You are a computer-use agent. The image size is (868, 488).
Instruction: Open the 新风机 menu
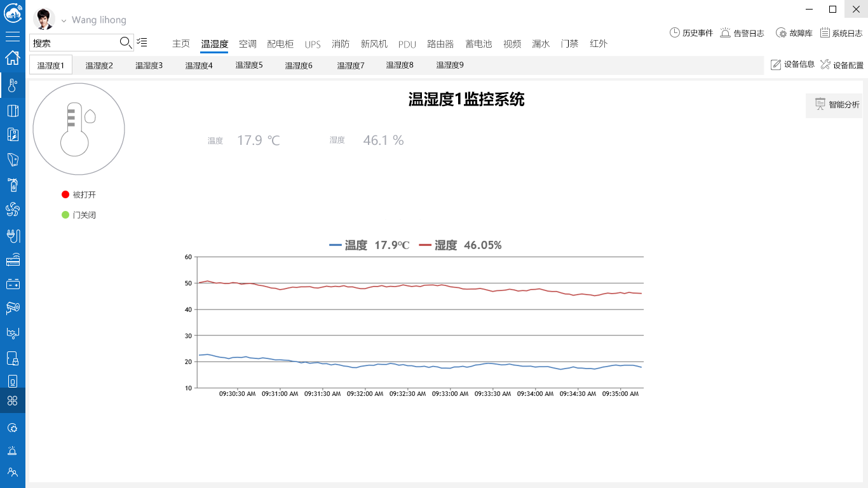[374, 44]
